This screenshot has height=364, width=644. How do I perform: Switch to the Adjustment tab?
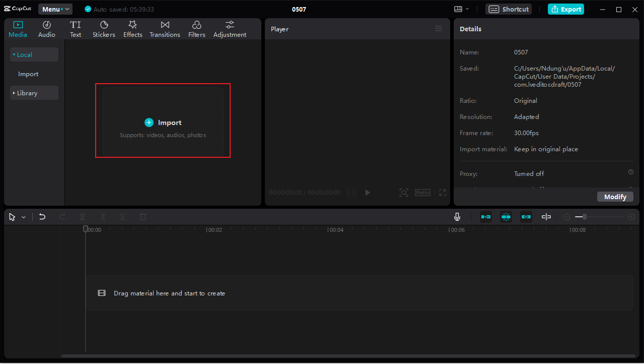(230, 29)
